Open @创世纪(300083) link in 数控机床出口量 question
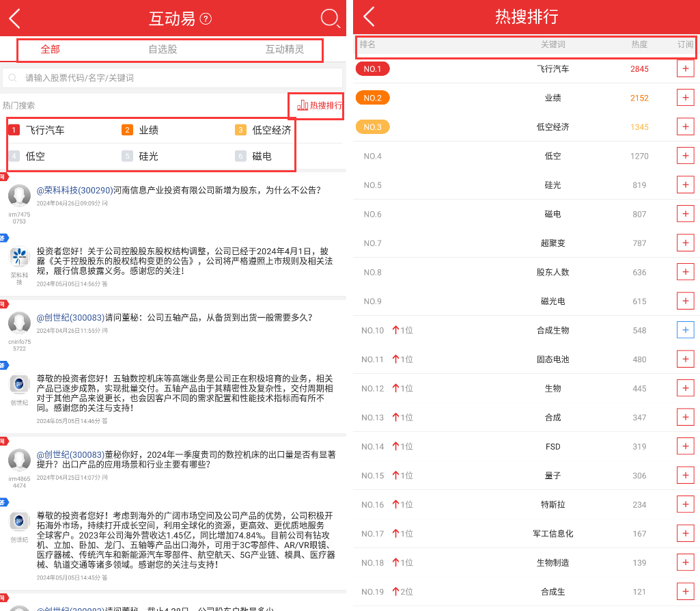 click(x=70, y=454)
